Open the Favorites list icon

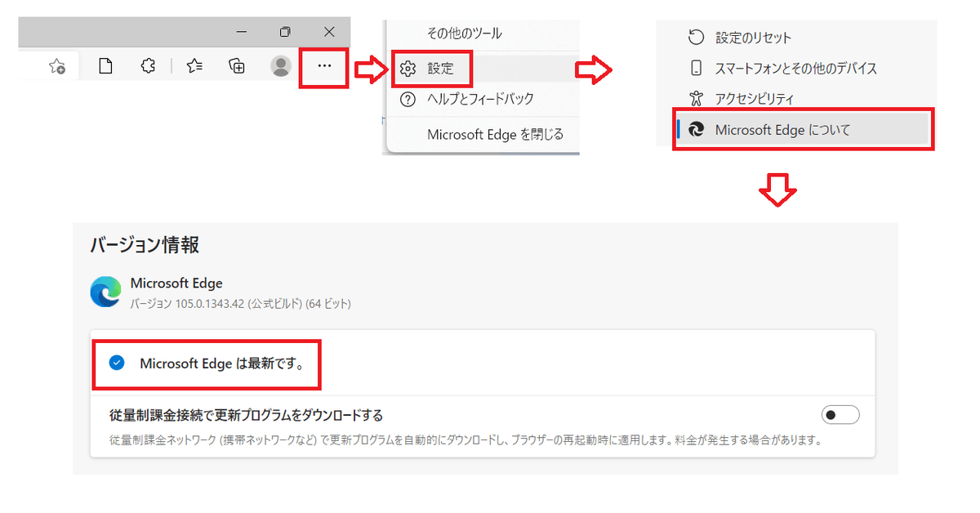194,67
